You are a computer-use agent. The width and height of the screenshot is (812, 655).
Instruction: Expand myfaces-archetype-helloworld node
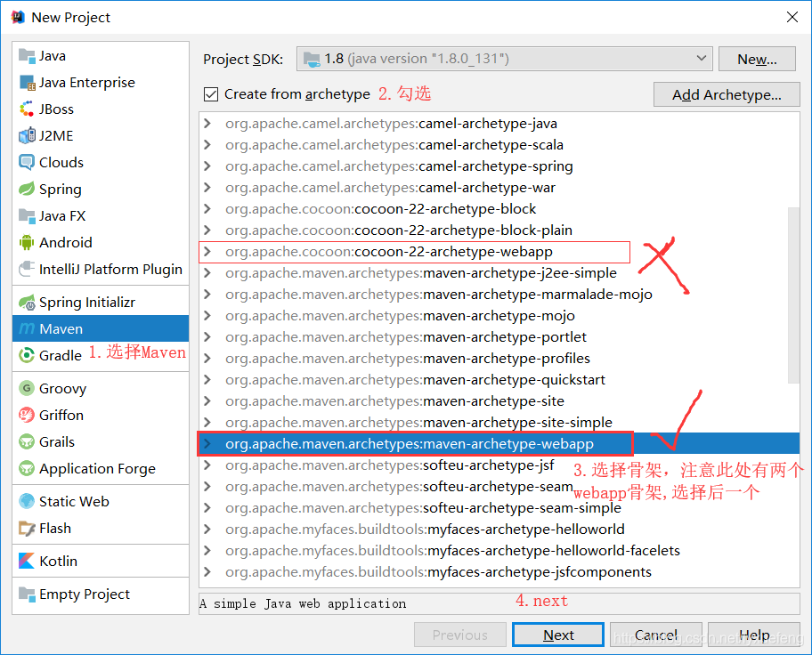point(207,530)
